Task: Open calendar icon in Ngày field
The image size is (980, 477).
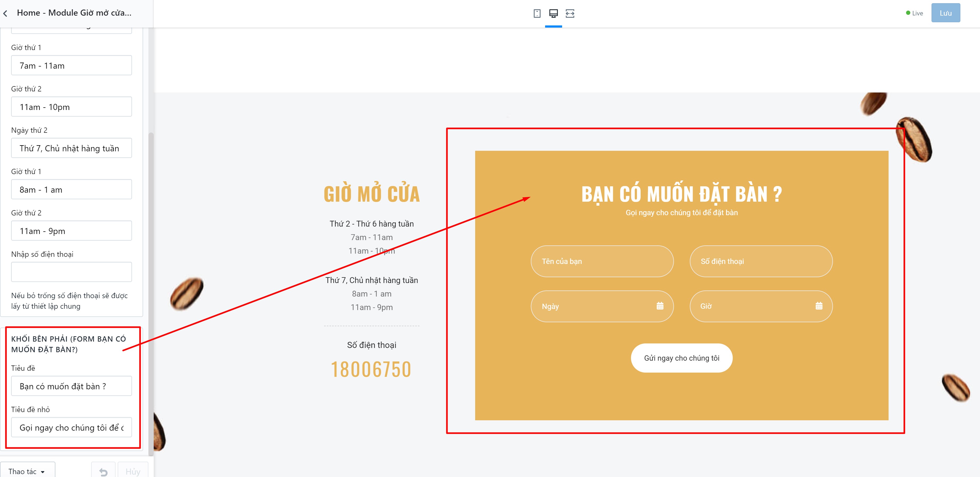Action: (660, 306)
